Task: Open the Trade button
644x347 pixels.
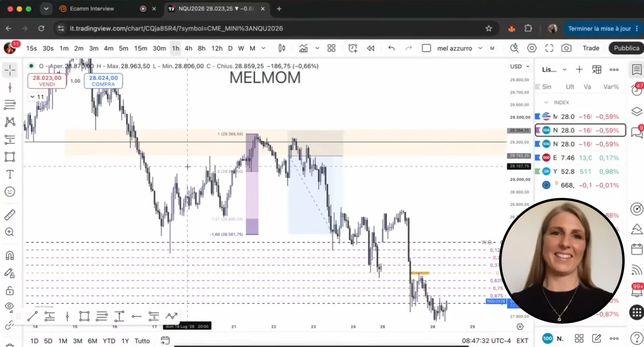Action: (x=591, y=48)
